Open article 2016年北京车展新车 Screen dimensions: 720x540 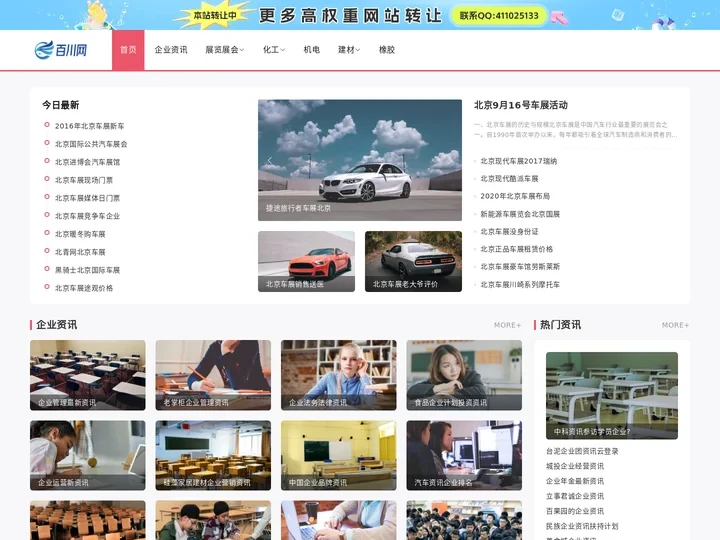click(x=90, y=126)
